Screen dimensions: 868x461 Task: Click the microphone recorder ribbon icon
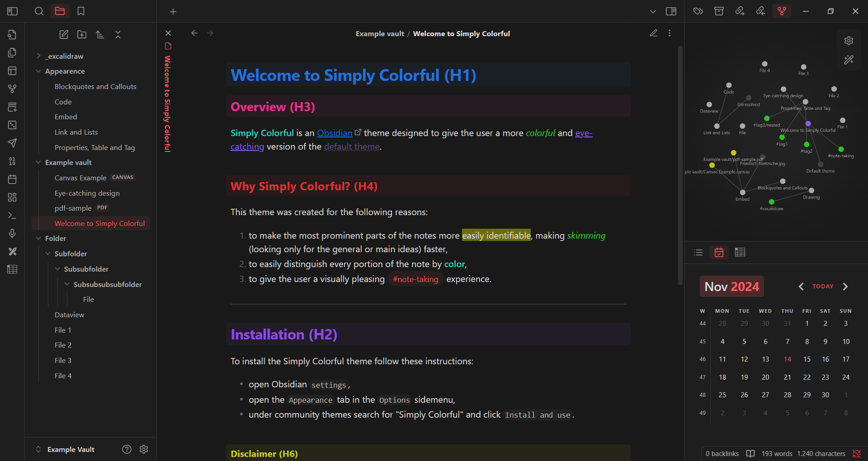(12, 233)
